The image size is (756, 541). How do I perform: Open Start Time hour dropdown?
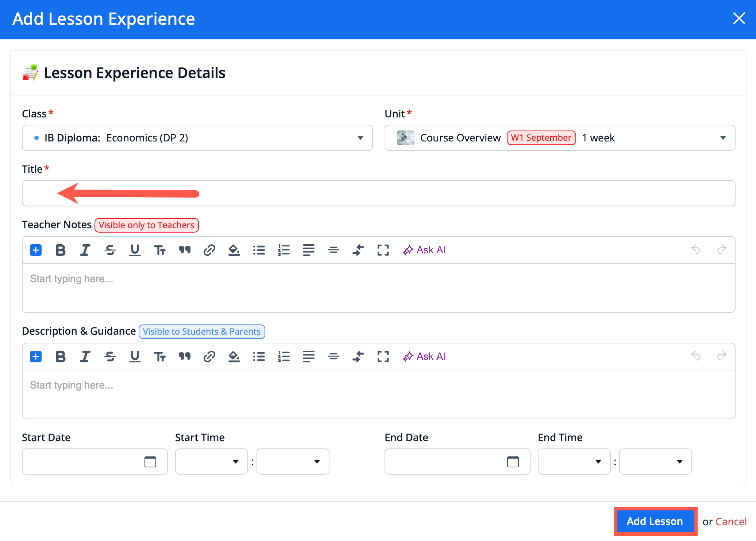tap(211, 462)
